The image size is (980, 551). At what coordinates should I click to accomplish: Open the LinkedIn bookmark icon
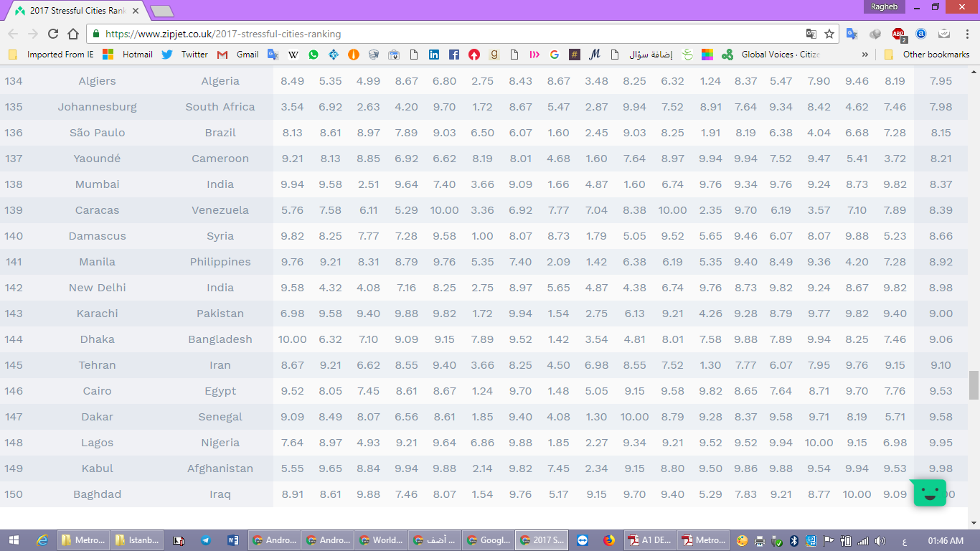(434, 55)
